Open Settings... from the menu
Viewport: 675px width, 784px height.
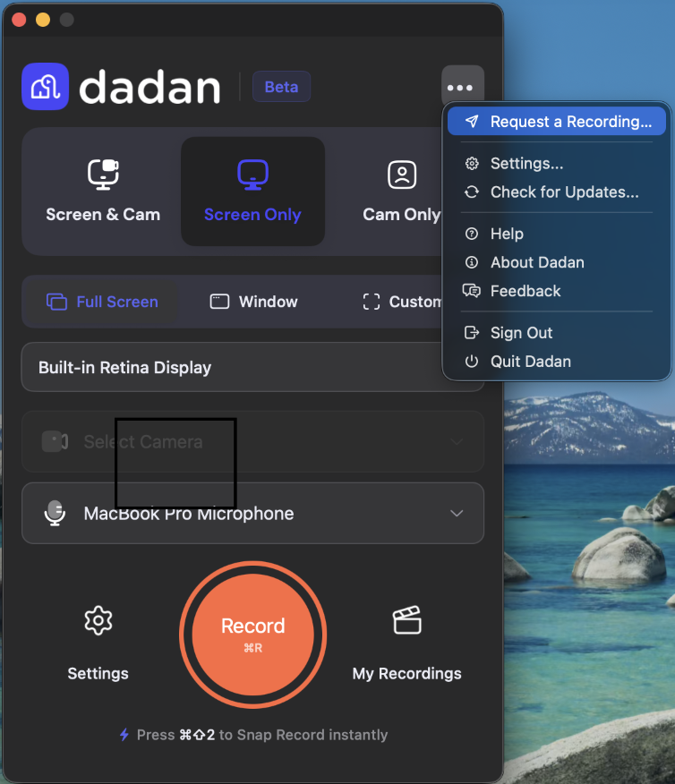(x=557, y=164)
